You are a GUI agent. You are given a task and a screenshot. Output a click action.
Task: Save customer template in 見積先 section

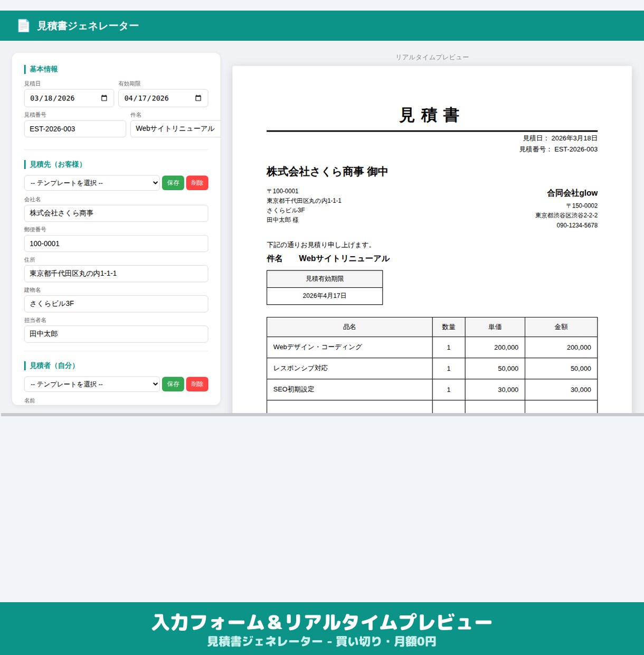pos(173,183)
